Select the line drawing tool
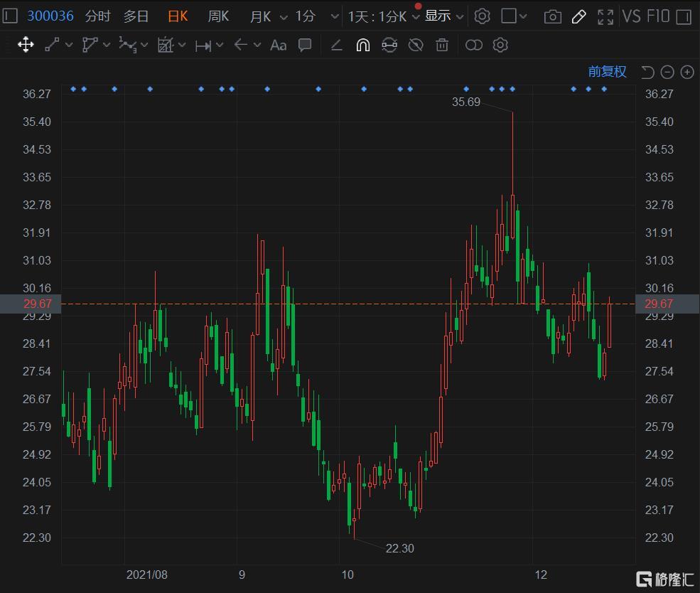The image size is (700, 593). pos(52,45)
